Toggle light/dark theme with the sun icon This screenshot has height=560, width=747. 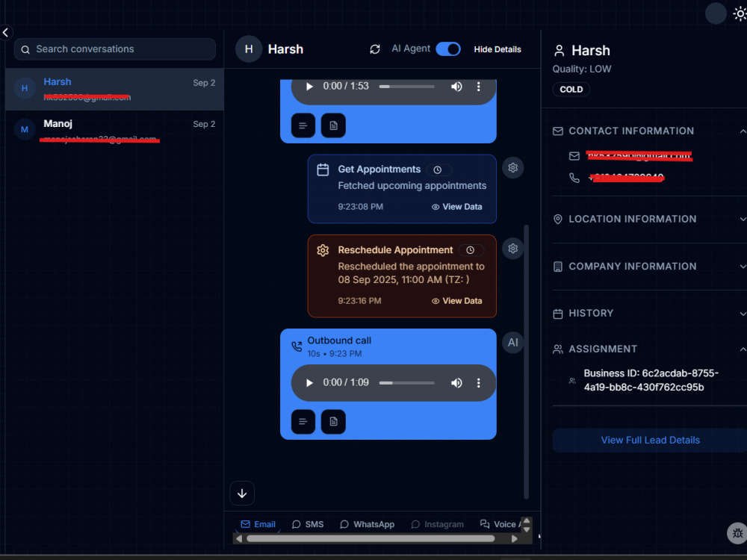(740, 13)
